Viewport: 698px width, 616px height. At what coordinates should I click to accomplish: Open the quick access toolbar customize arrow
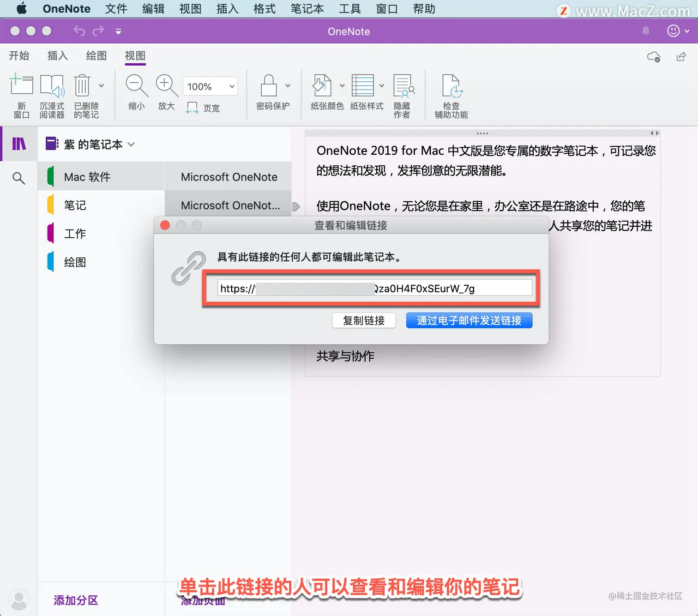click(119, 31)
